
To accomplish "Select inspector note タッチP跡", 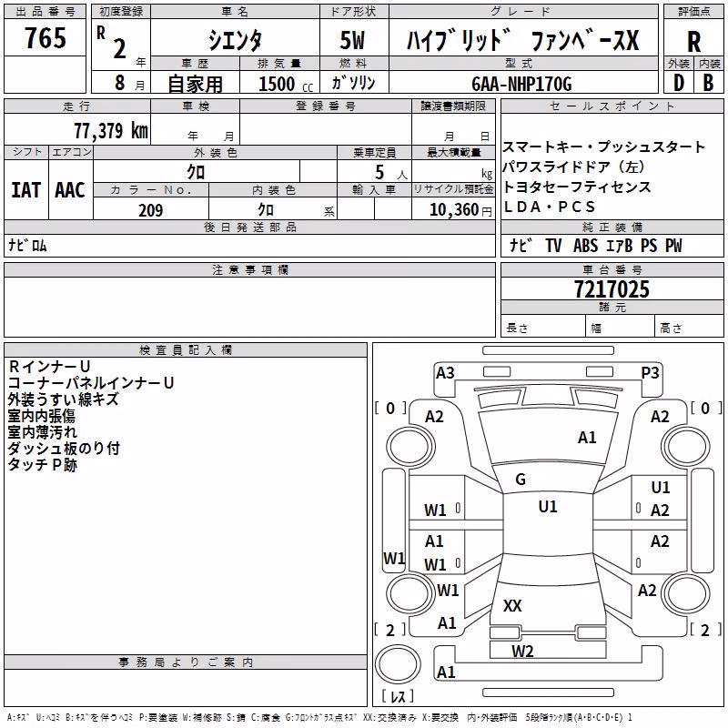I will pyautogui.click(x=42, y=464).
